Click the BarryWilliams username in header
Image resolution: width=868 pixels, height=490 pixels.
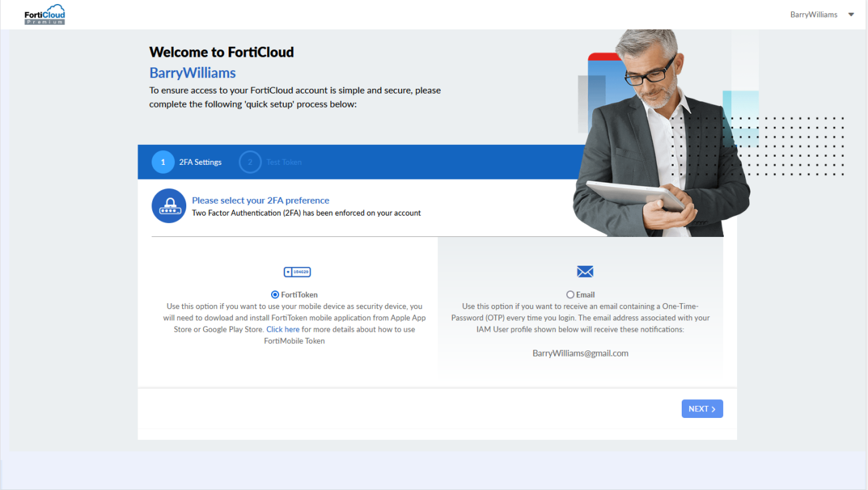coord(813,15)
